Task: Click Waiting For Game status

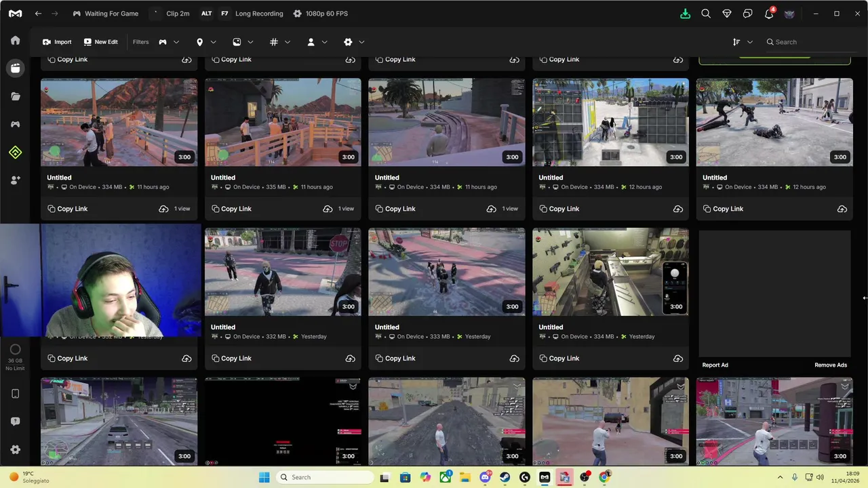Action: point(105,14)
